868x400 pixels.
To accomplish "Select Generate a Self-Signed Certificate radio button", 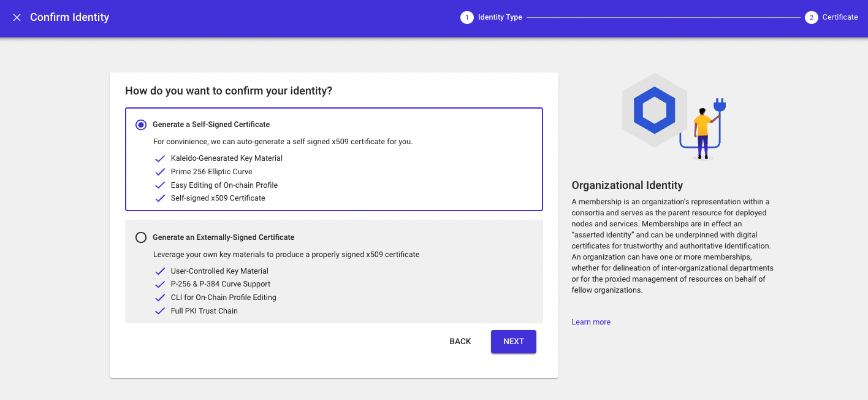I will pos(141,125).
